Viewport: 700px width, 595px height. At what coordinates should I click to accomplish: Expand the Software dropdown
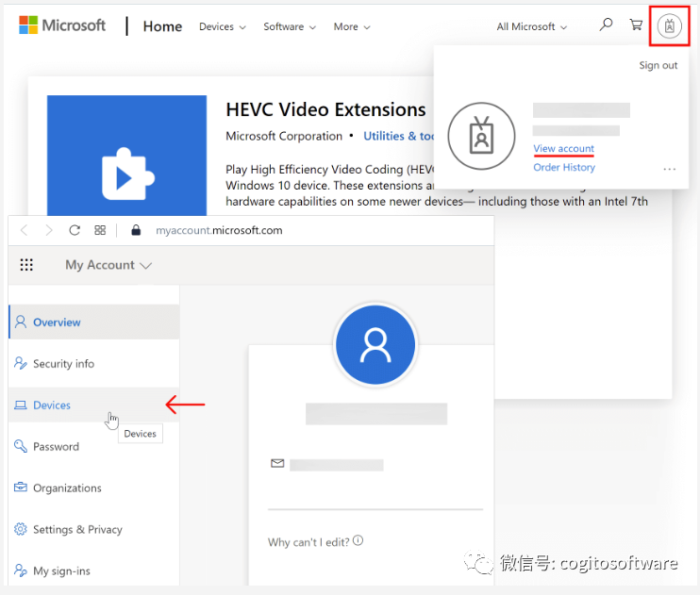point(290,26)
